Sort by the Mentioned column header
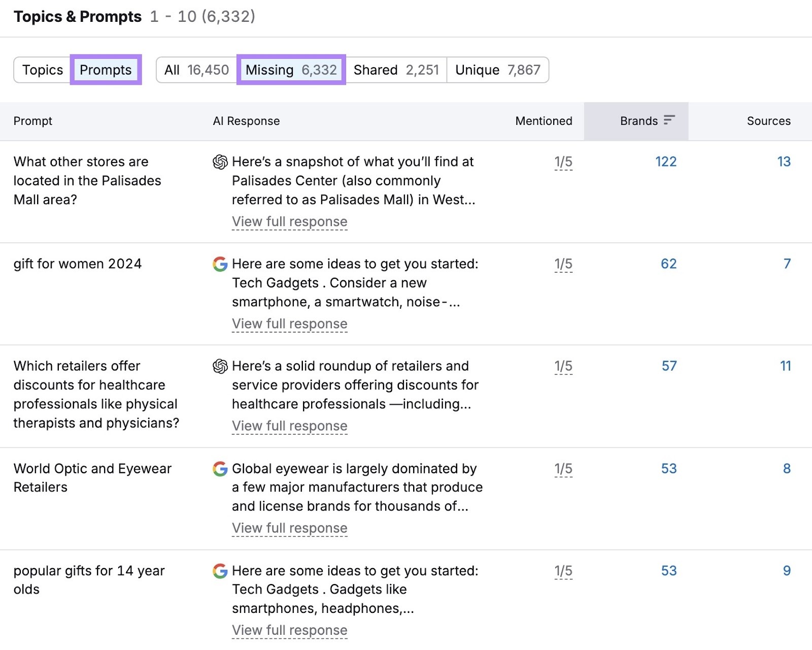Screen dimensions: 812x650 pyautogui.click(x=544, y=121)
